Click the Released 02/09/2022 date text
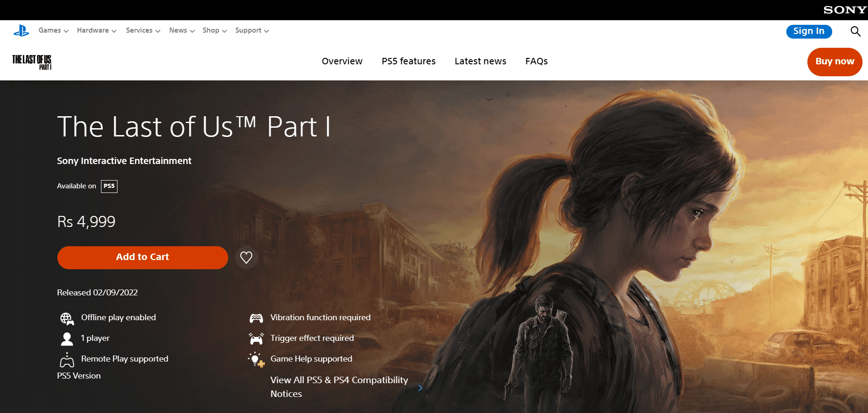 (x=97, y=293)
